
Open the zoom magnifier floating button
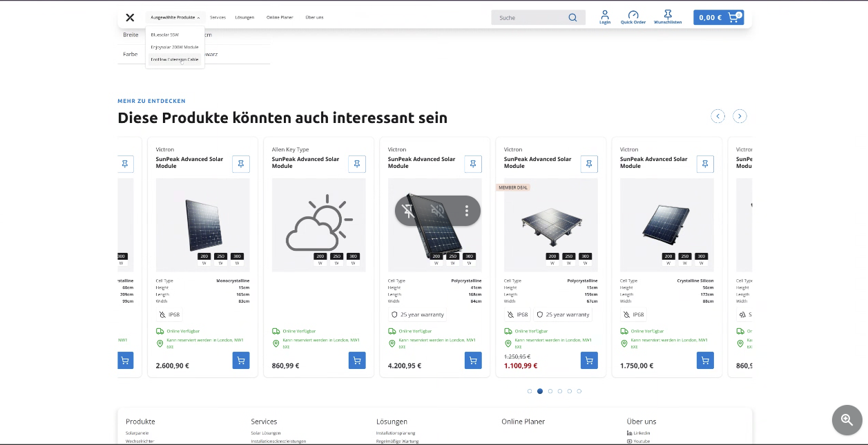[847, 419]
